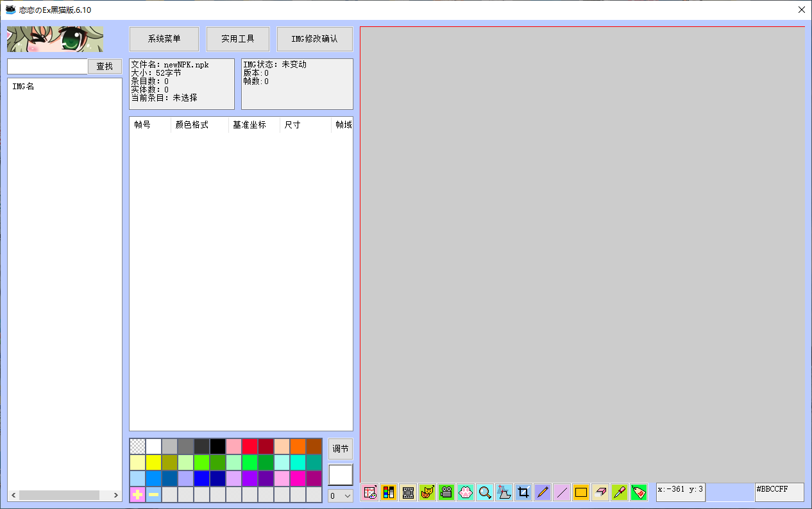Viewport: 812px width, 509px height.
Task: Activate the Magnifier zoom tool
Action: [485, 492]
